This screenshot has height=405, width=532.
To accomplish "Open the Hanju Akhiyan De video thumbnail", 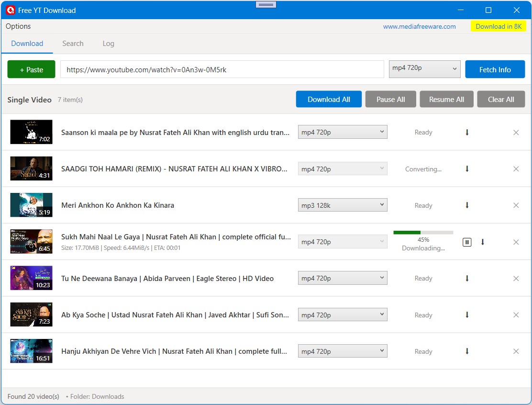I will click(x=31, y=351).
